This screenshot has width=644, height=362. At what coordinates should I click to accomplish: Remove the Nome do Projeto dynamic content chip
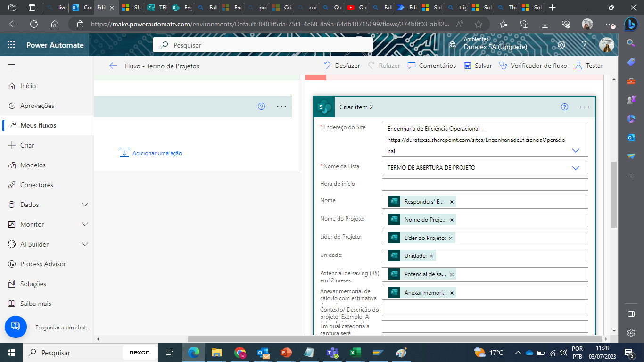point(452,220)
